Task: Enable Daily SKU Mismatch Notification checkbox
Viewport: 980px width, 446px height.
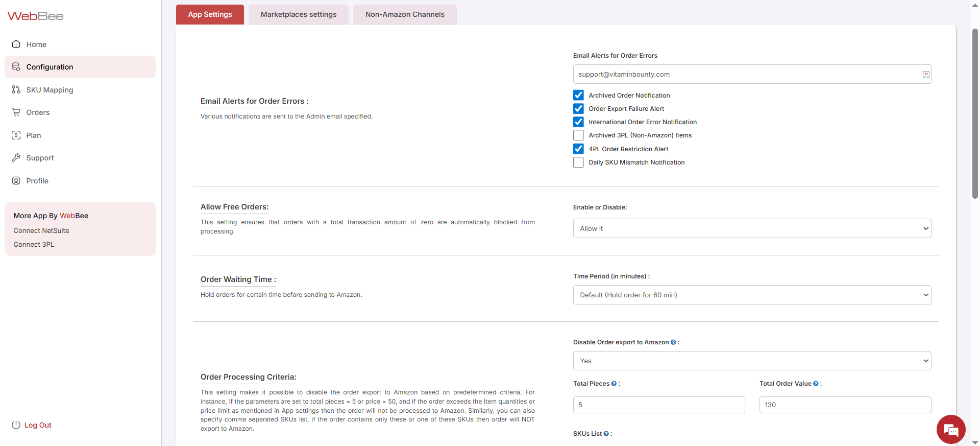Action: click(x=578, y=162)
